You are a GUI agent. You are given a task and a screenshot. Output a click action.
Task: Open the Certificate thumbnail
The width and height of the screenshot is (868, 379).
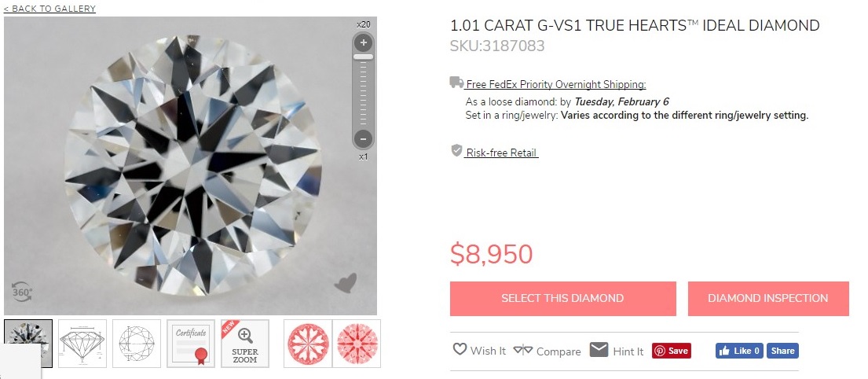point(191,343)
